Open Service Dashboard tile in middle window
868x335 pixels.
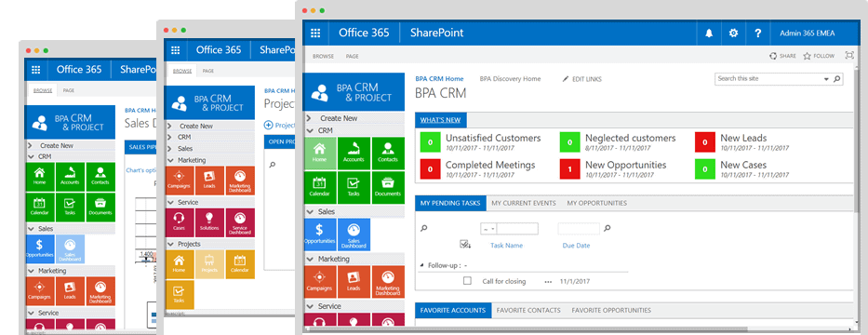pos(240,222)
